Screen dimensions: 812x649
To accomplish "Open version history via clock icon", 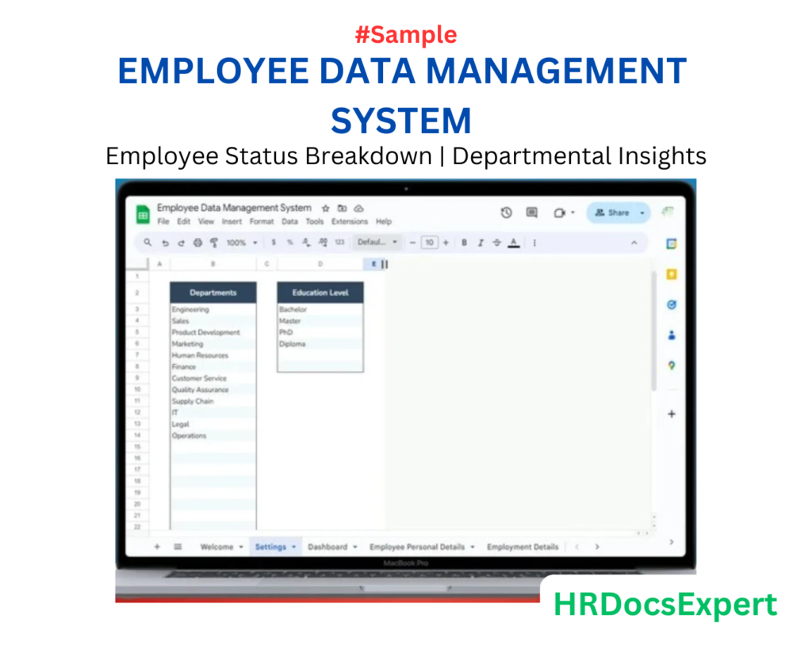I will click(x=506, y=213).
